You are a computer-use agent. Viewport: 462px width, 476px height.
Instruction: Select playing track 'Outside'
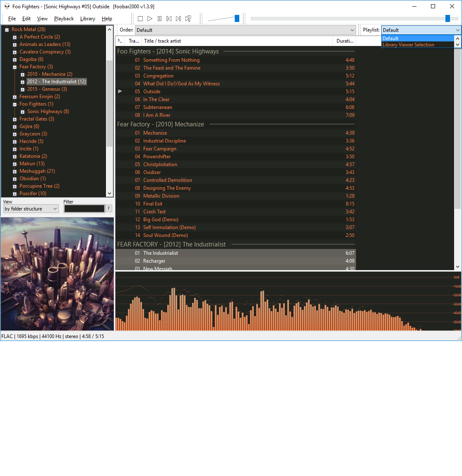[x=236, y=92]
